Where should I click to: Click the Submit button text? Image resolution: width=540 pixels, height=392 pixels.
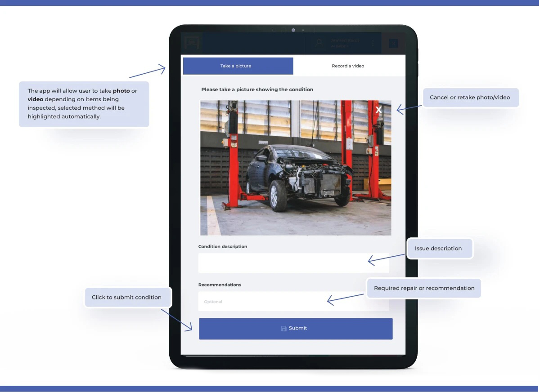298,328
